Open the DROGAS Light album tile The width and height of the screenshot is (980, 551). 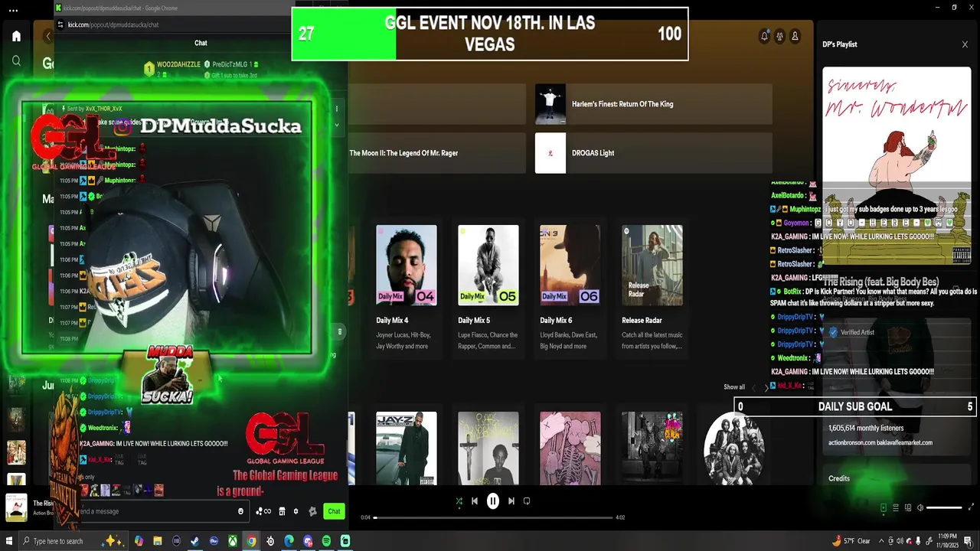(x=653, y=153)
